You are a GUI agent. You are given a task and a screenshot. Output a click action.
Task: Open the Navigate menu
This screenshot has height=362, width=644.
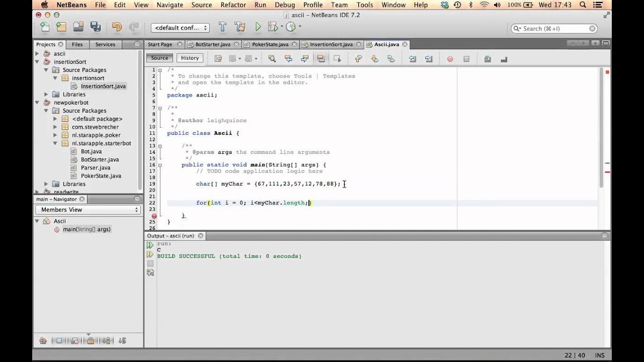click(170, 5)
